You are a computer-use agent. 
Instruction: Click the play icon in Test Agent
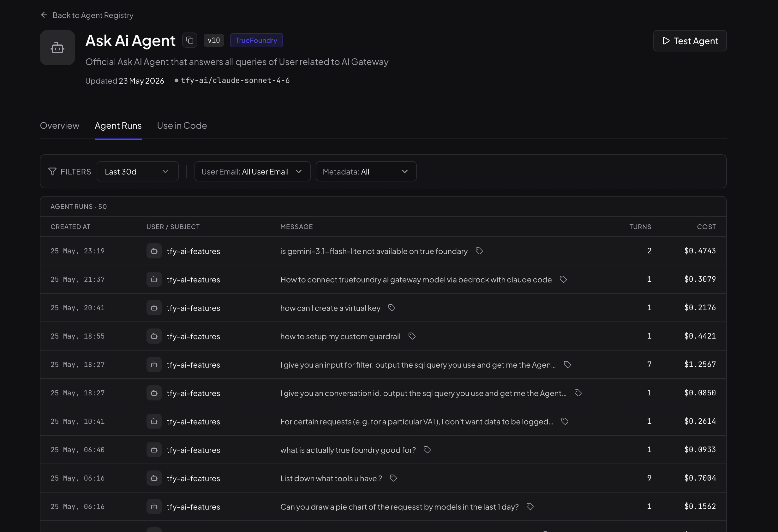[x=666, y=41]
